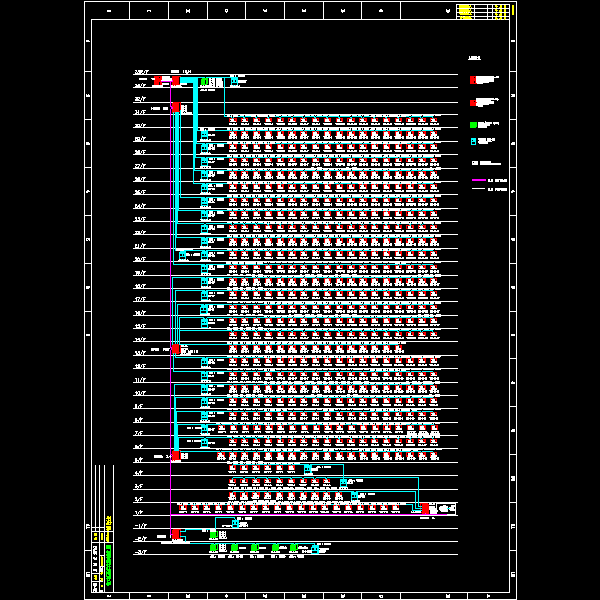This screenshot has height=600, width=600.
Task: Select the green box on the top floor row
Action: (204, 82)
